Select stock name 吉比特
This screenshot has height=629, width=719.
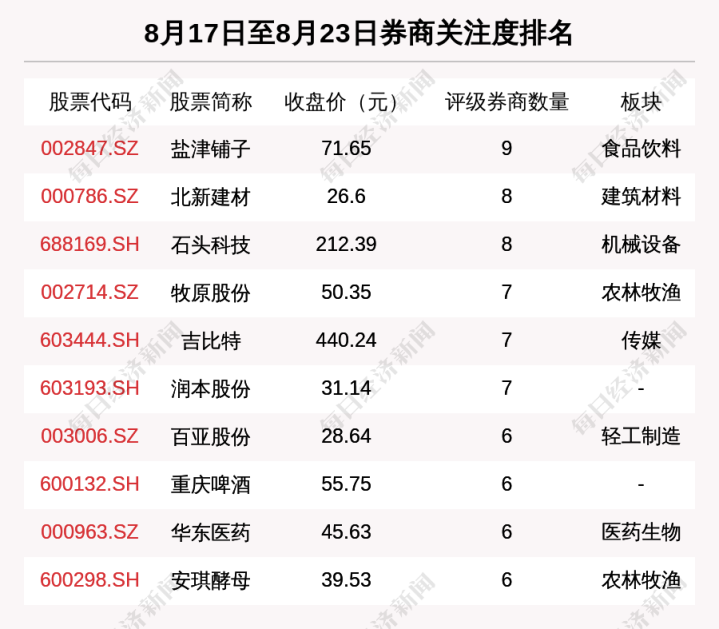tap(211, 341)
